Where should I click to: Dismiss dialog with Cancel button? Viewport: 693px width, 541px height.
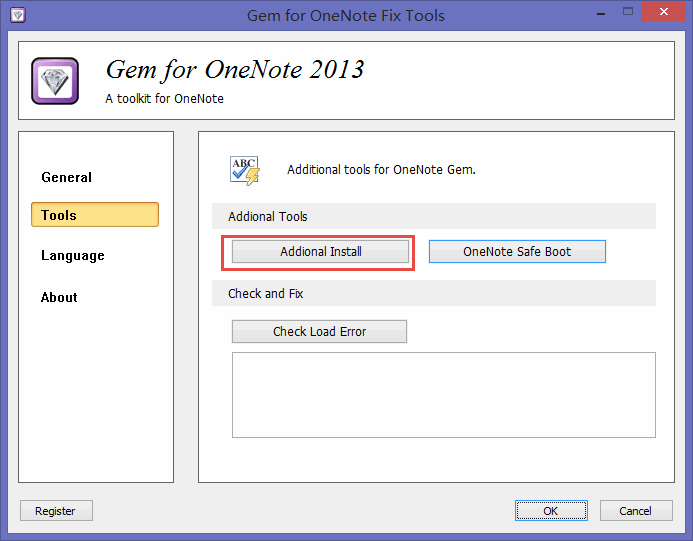point(636,511)
